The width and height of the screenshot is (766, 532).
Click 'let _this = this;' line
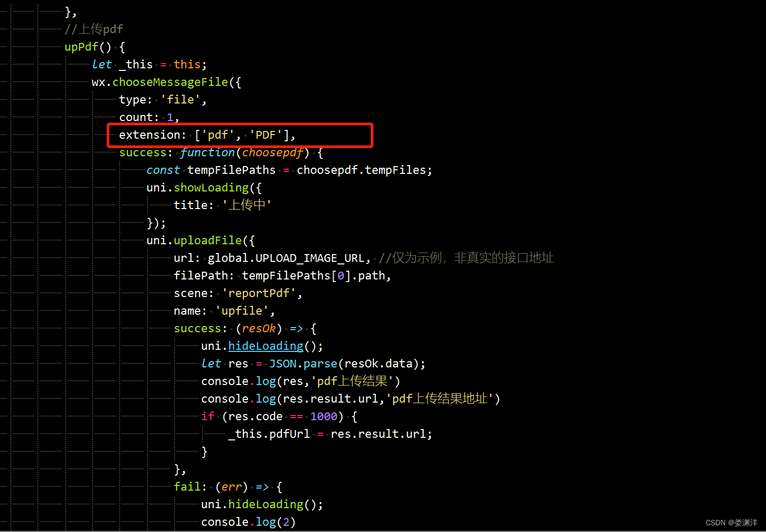pyautogui.click(x=149, y=64)
